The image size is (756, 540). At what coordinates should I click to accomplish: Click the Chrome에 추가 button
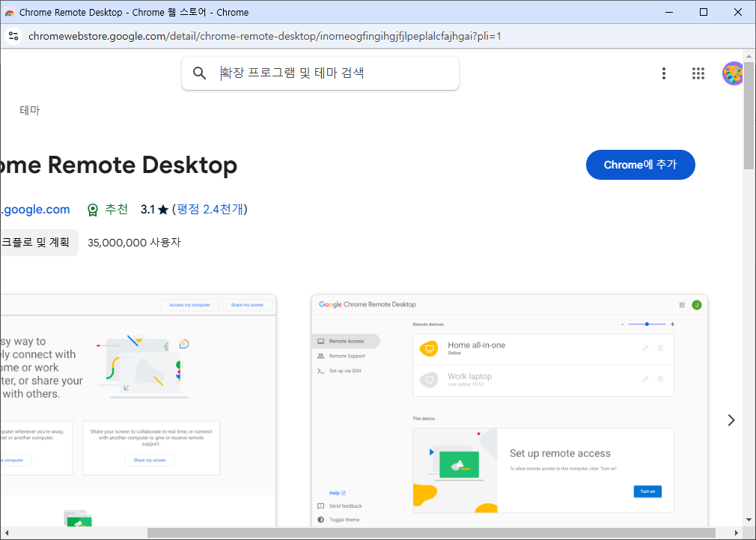click(640, 165)
